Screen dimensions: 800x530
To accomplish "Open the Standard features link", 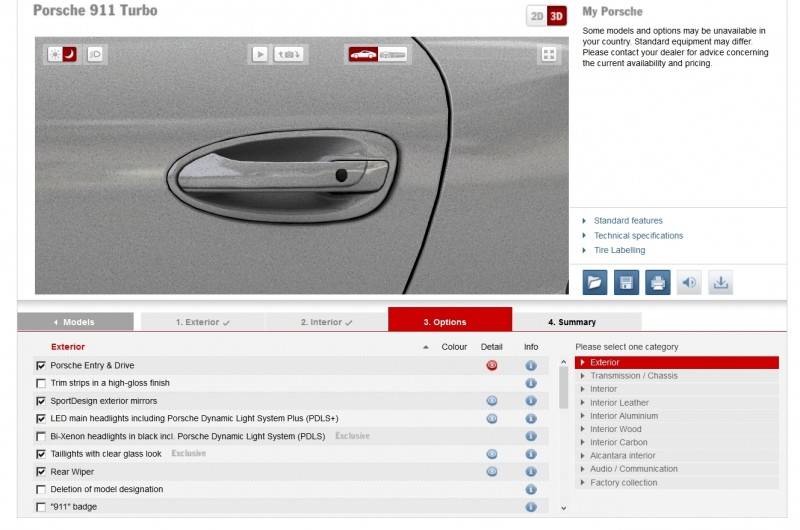I will [628, 221].
